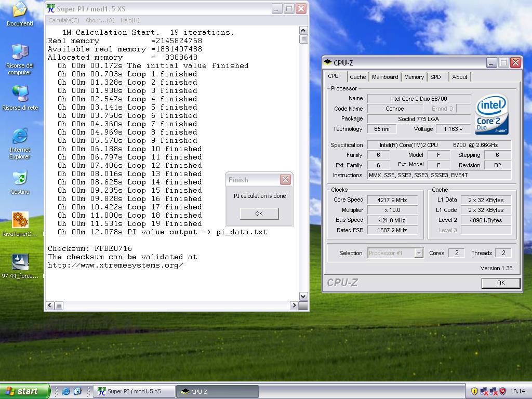The width and height of the screenshot is (532, 399).
Task: Switch to Super PI taskbar button
Action: tap(135, 391)
